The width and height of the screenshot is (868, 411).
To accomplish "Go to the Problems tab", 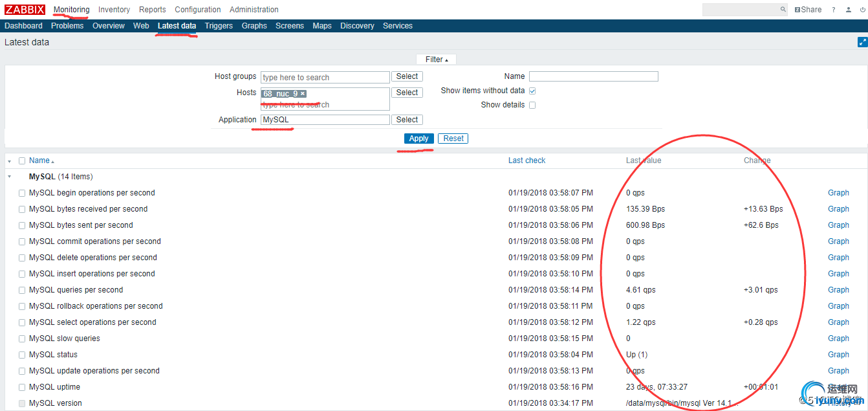I will pyautogui.click(x=67, y=26).
